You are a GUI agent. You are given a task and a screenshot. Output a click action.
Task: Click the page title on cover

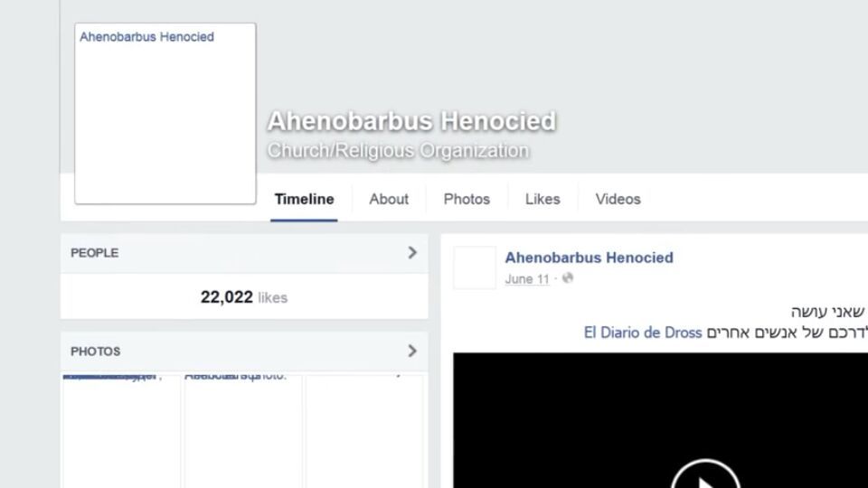tap(412, 121)
